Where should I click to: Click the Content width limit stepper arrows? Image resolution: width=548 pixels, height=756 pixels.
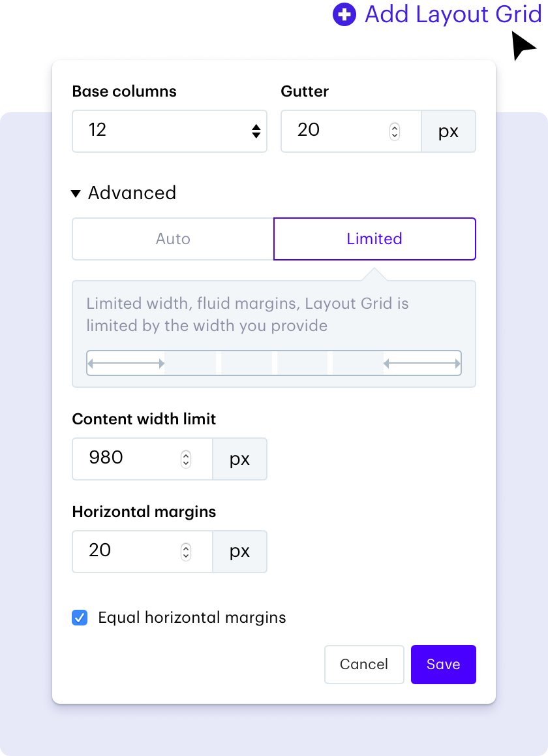pyautogui.click(x=186, y=459)
